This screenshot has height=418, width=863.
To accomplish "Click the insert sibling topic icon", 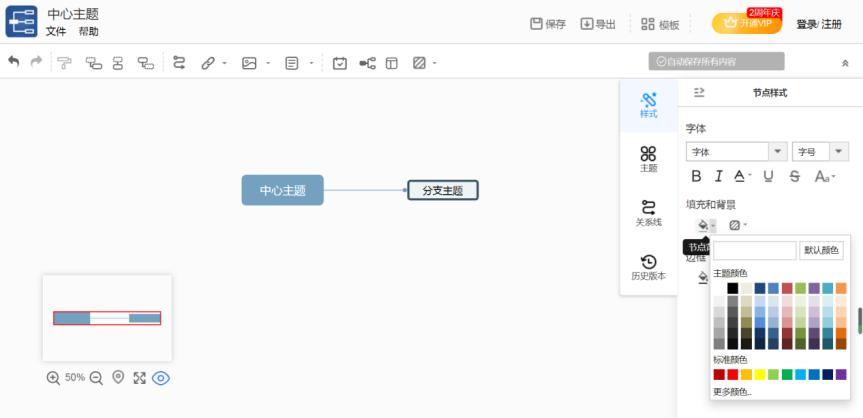I will pos(118,63).
